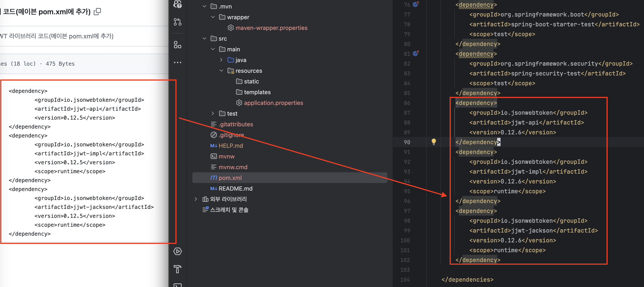644x287 pixels.
Task: Click jjwt-impl artifactId on editor line 93
Action: [527, 171]
